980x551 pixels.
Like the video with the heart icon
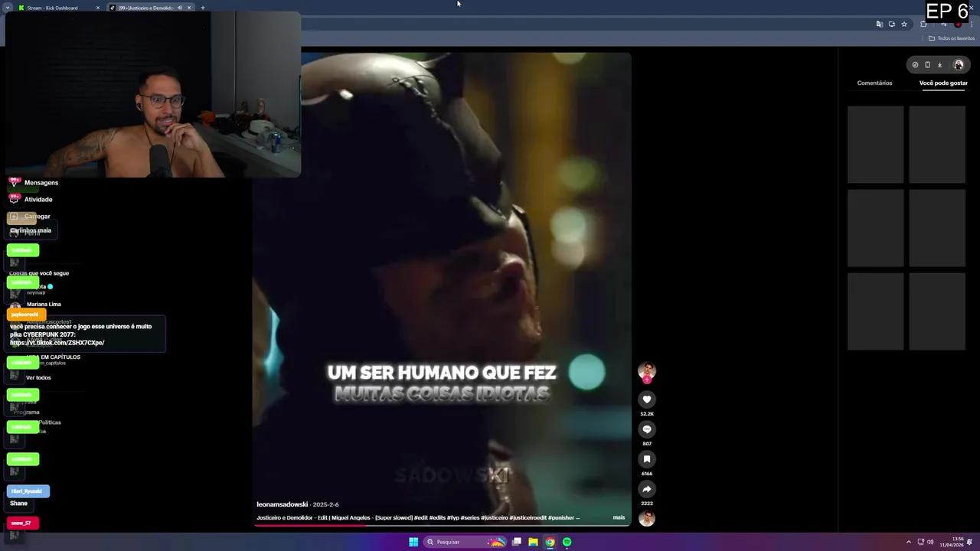647,399
